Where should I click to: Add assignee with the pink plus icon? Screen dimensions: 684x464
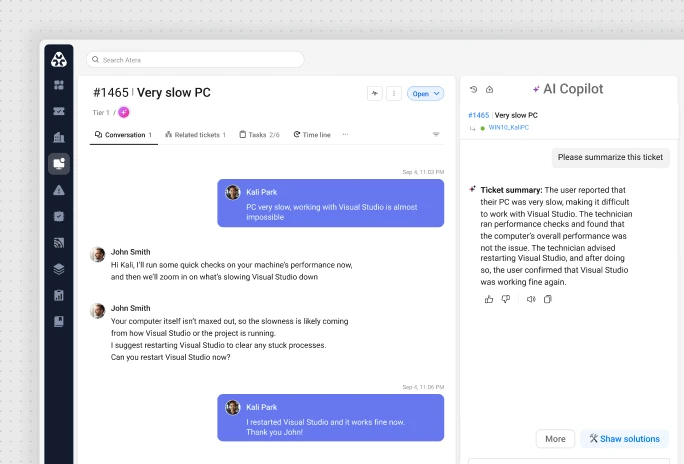coord(124,113)
